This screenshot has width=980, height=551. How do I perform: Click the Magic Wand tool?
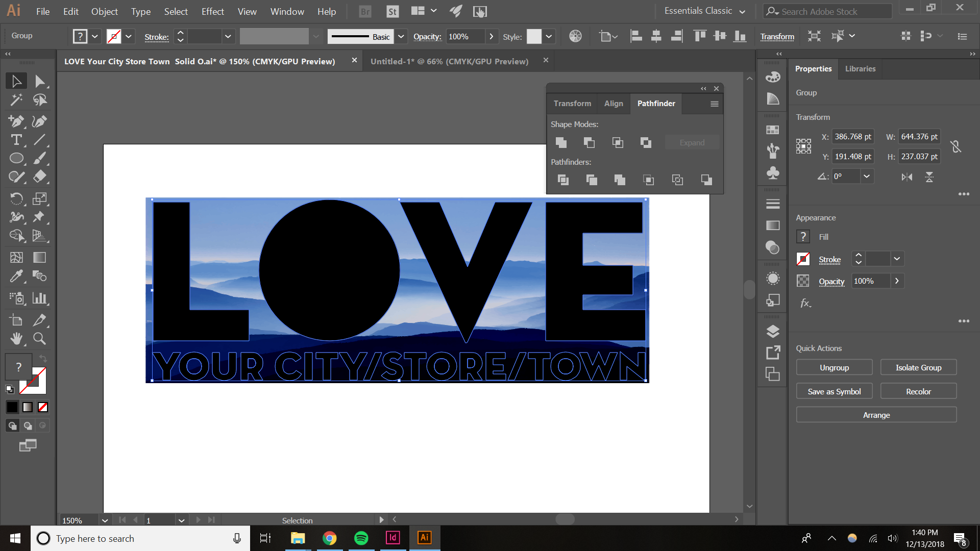(x=16, y=99)
